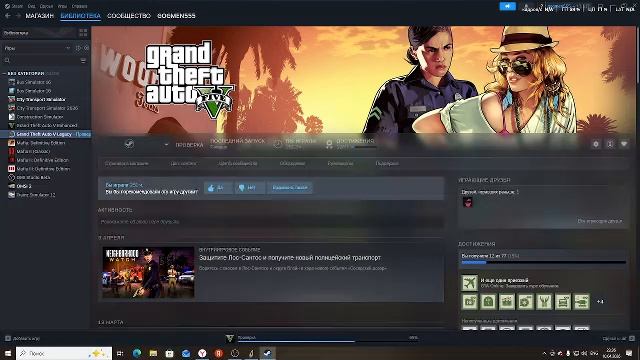Image resolution: width=640 pixels, height=360 pixels.
Task: Open File Explorer from taskbar
Action: [153, 353]
